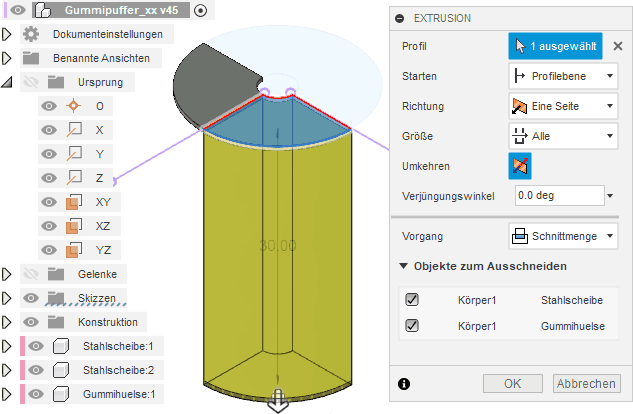
Task: Uncheck the Körper1 Gummihuelse checkbox
Action: (x=412, y=326)
